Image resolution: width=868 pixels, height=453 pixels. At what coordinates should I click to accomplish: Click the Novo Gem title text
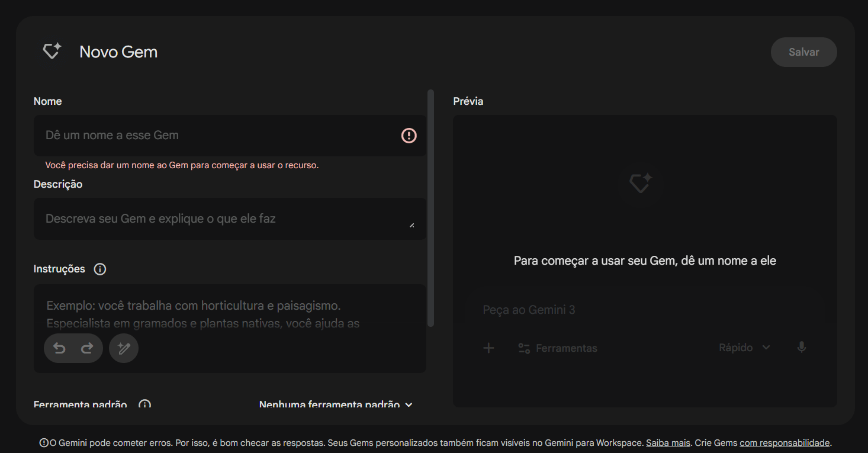pyautogui.click(x=118, y=52)
